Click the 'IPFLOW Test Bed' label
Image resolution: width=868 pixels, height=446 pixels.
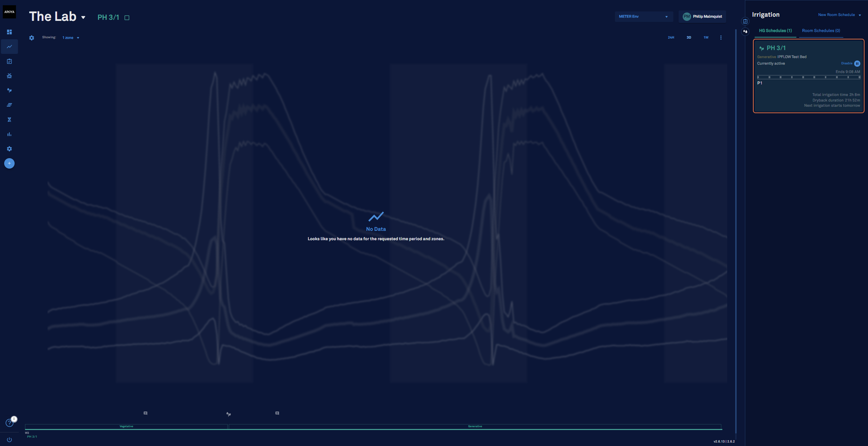pos(792,57)
